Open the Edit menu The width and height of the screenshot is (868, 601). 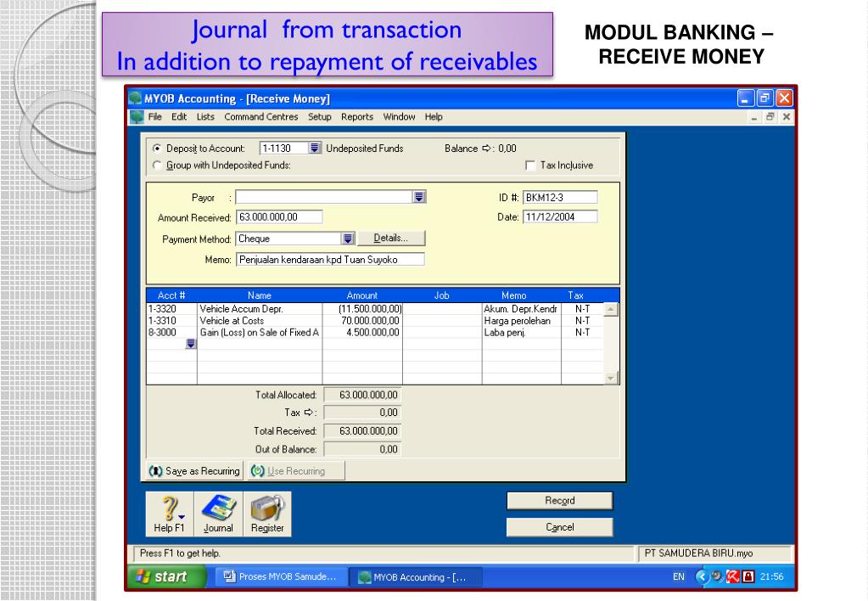pyautogui.click(x=179, y=117)
